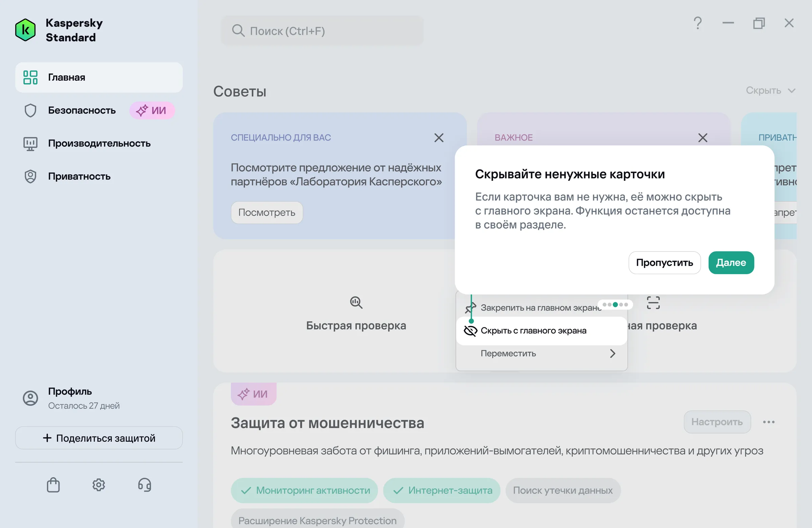
Task: Click the Далее button
Action: click(x=731, y=263)
